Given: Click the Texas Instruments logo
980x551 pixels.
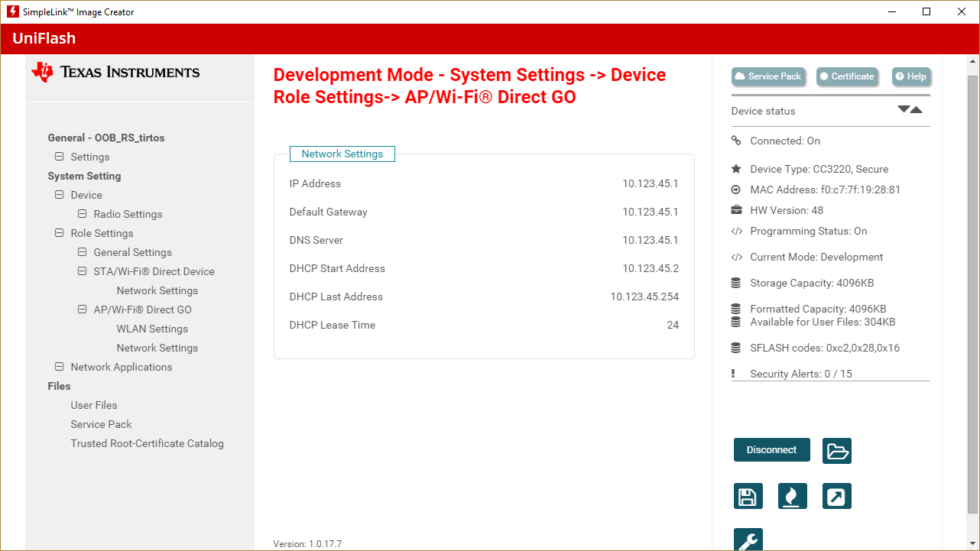Looking at the screenshot, I should point(115,72).
